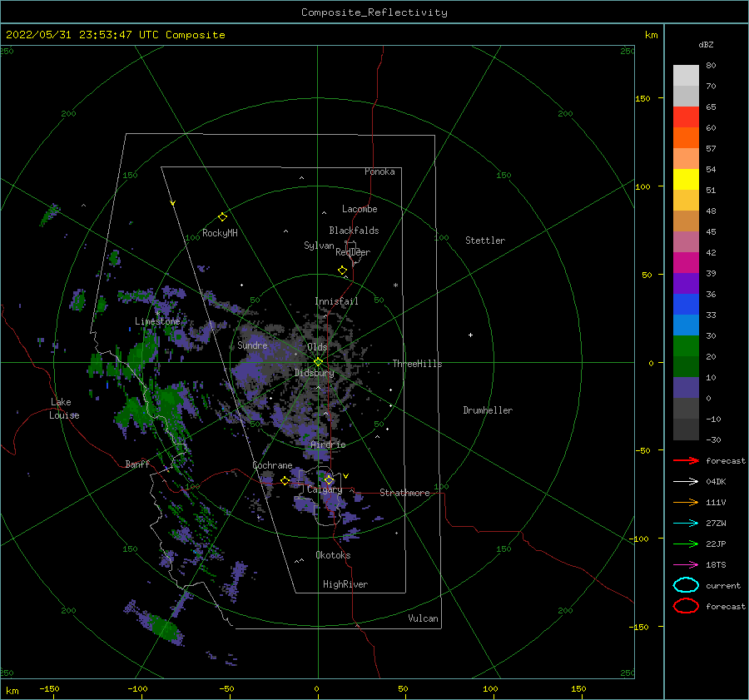This screenshot has height=700, width=749.
Task: Click the yellow diamond marker over Calgary
Action: coord(329,479)
